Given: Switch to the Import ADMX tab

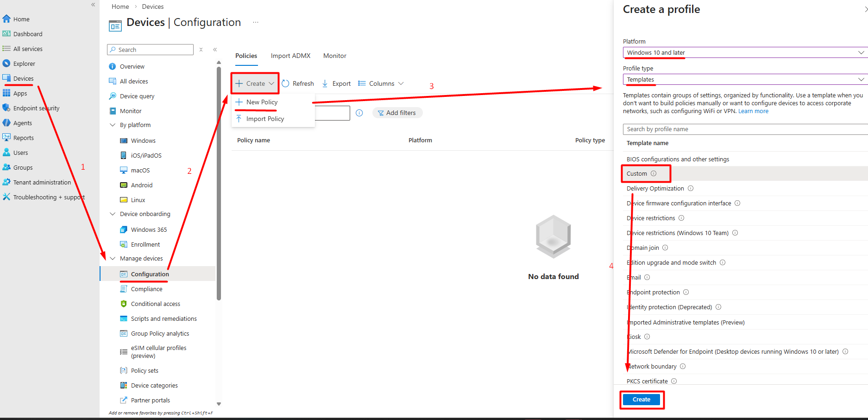Looking at the screenshot, I should [x=290, y=56].
